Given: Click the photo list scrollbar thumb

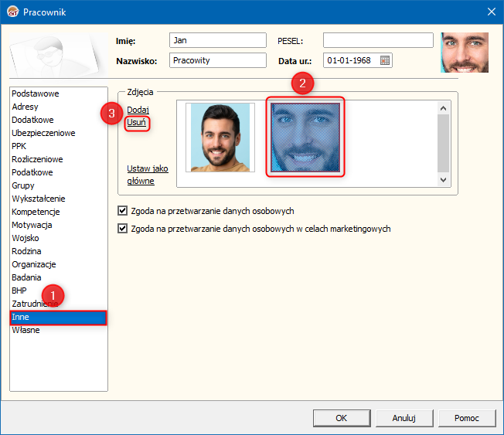Looking at the screenshot, I should click(x=443, y=143).
